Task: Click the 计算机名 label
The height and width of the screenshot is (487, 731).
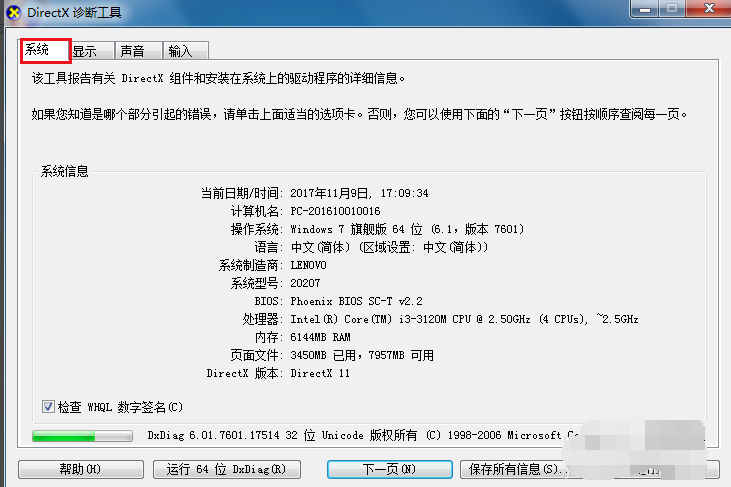Action: point(256,211)
